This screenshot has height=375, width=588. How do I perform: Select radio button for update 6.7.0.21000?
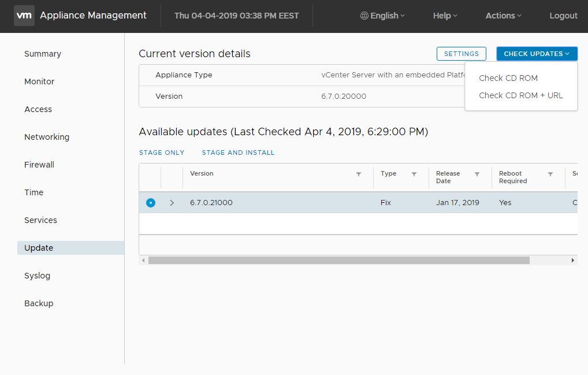point(151,203)
